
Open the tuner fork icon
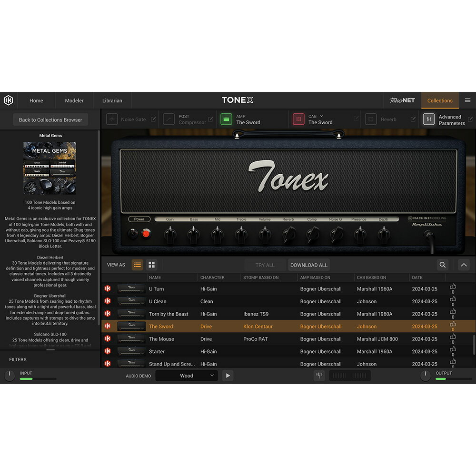319,376
